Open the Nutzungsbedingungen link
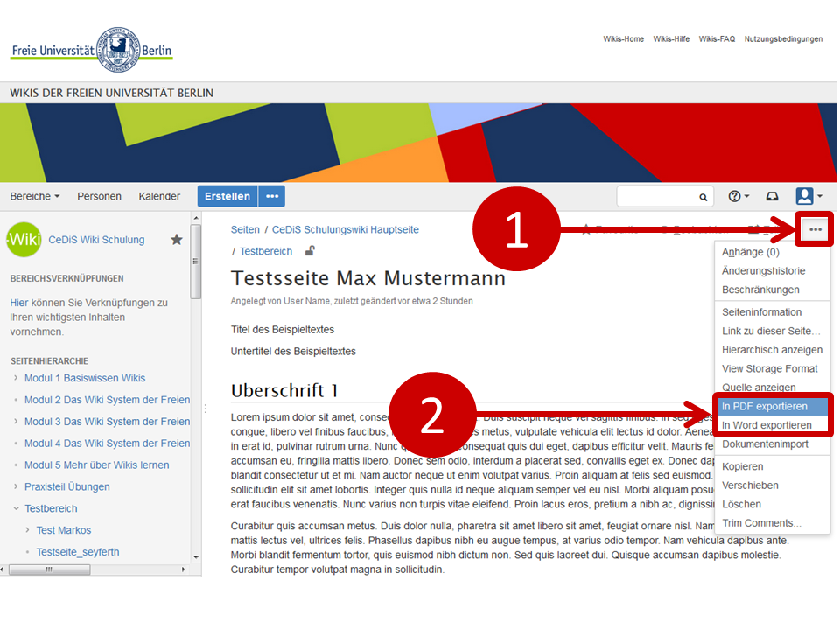Image resolution: width=840 pixels, height=630 pixels. tap(782, 39)
